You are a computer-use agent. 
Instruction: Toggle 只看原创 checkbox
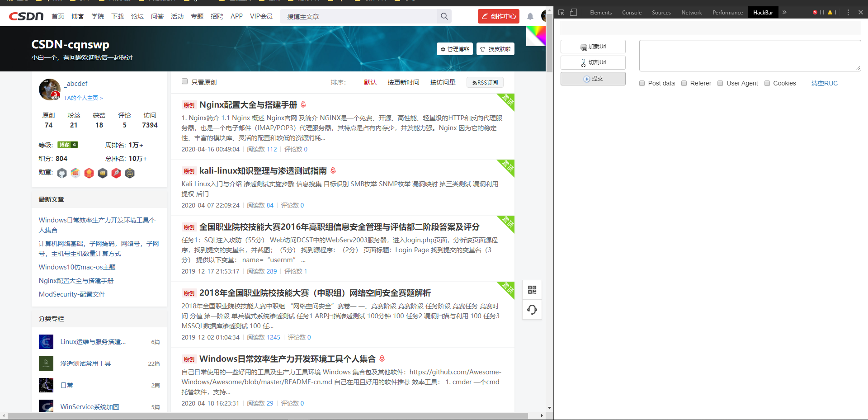184,81
